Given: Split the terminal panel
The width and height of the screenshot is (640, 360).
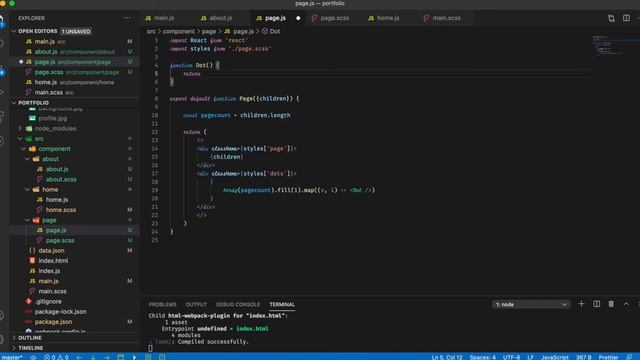Looking at the screenshot, I should (x=596, y=304).
